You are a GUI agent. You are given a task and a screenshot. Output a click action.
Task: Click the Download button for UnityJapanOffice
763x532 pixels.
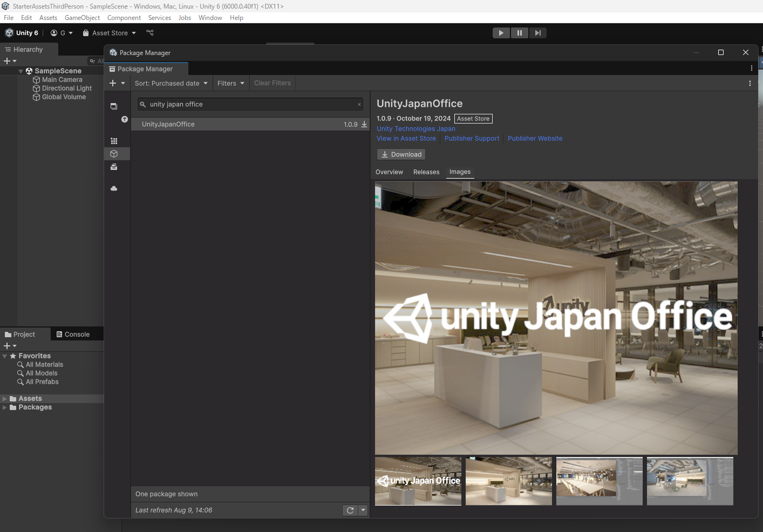401,154
